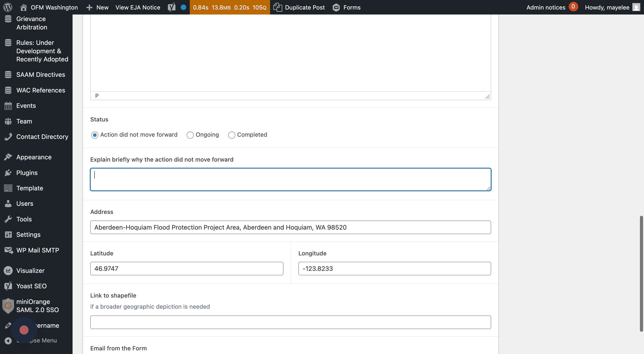
Task: Open miniOrange SAML 2.0 SSO
Action: pyautogui.click(x=37, y=306)
